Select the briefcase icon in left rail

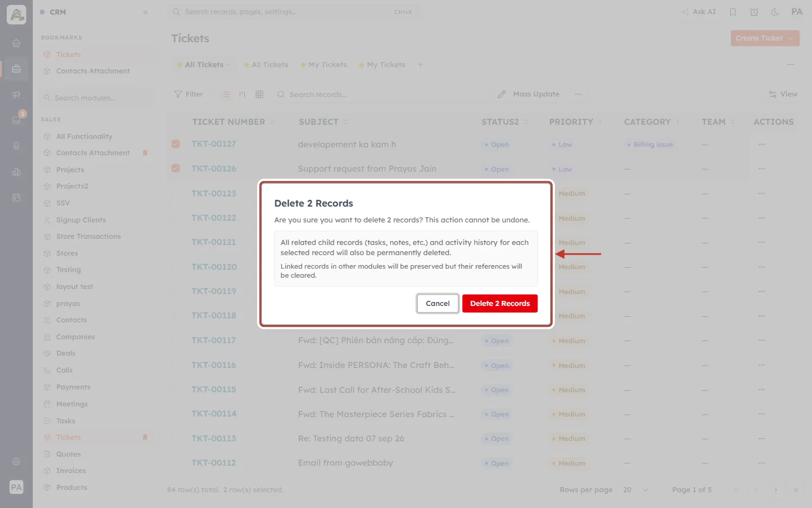[x=16, y=69]
